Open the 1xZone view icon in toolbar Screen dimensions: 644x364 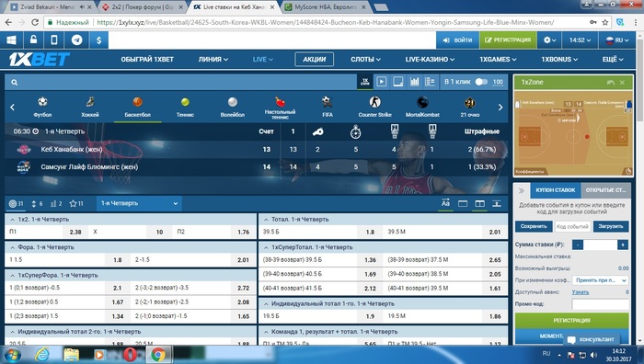tap(364, 82)
